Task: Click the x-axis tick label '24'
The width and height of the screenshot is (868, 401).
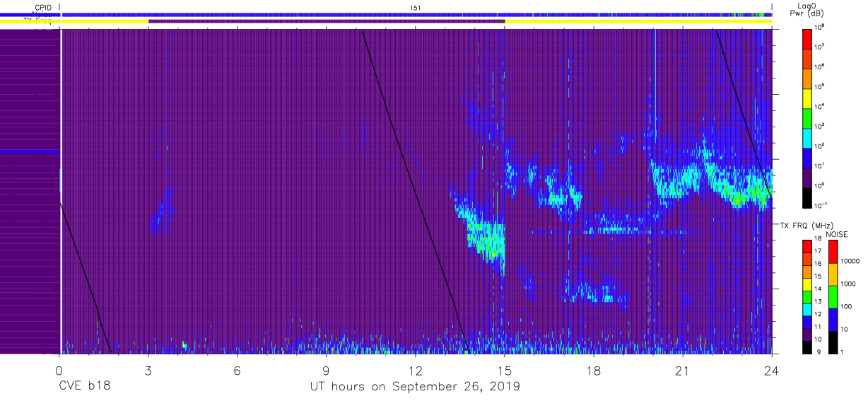Action: coord(772,370)
